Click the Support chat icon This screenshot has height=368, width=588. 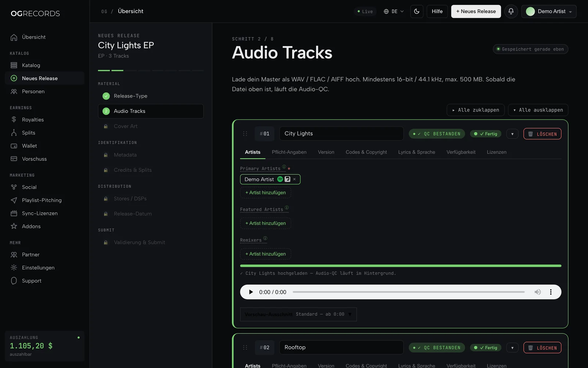[14, 281]
